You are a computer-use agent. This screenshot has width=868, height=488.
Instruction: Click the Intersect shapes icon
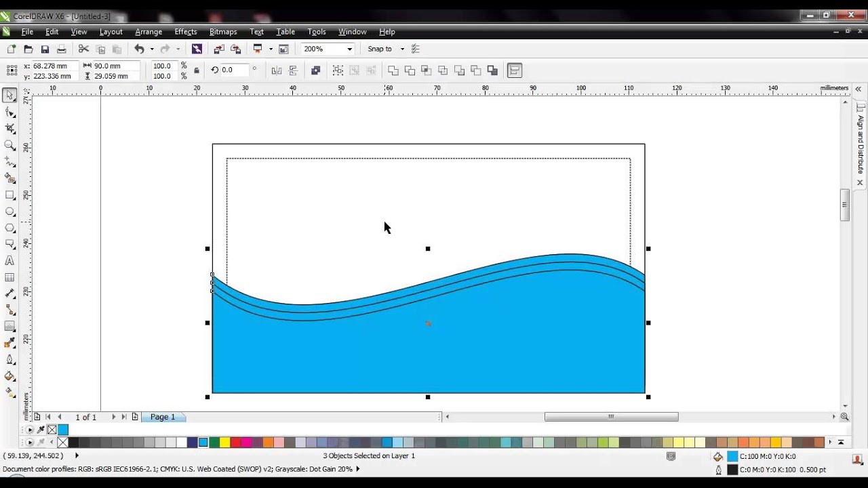pos(426,70)
